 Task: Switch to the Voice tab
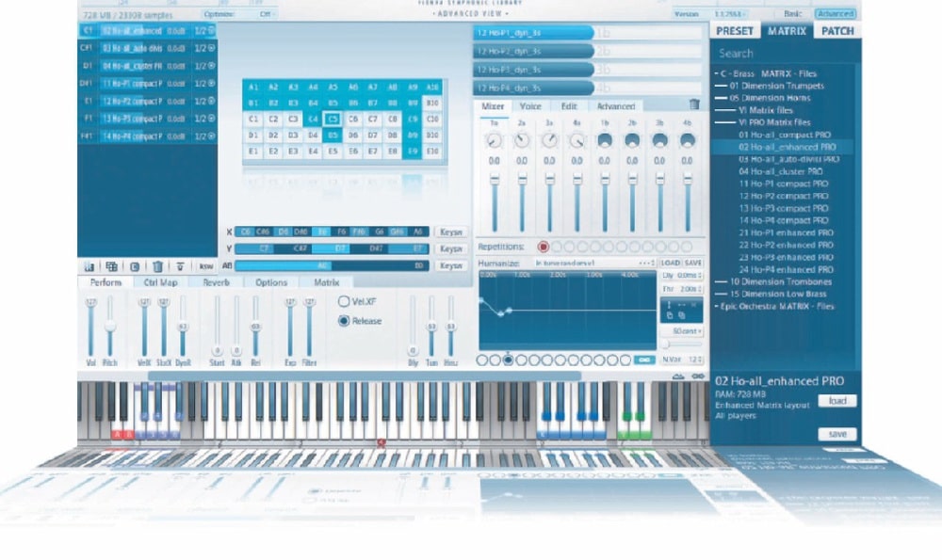point(529,106)
